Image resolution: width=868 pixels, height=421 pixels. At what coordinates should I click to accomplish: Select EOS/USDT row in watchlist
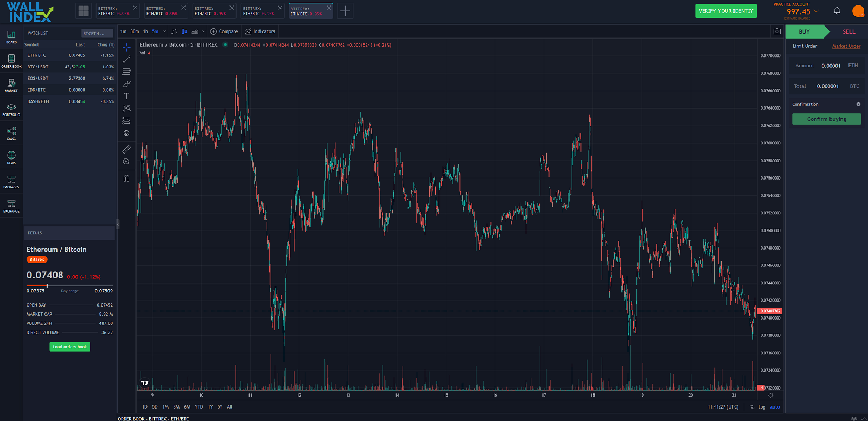click(x=70, y=78)
